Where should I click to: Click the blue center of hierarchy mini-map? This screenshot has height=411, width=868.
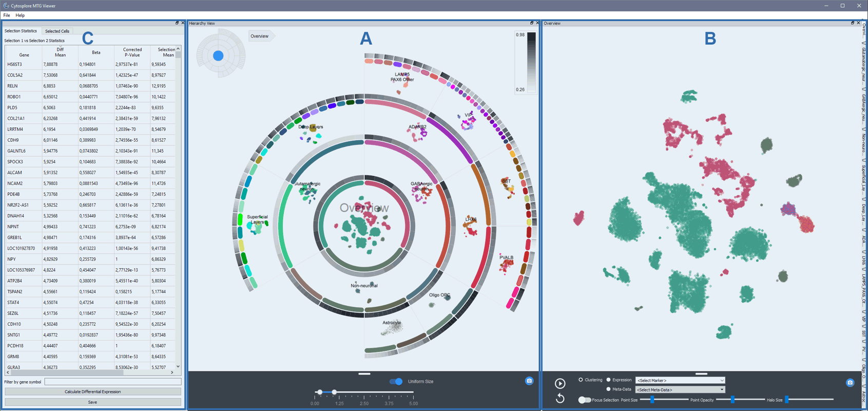click(218, 55)
